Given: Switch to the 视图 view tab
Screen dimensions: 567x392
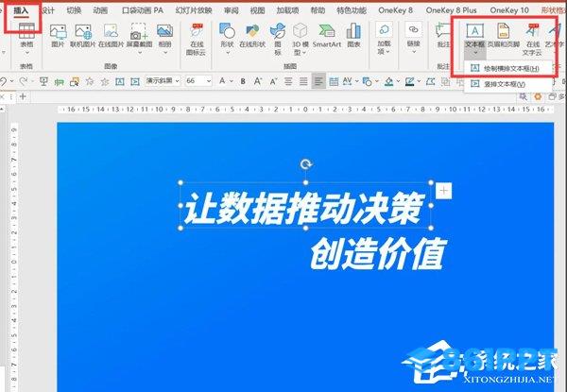Looking at the screenshot, I should pos(257,10).
